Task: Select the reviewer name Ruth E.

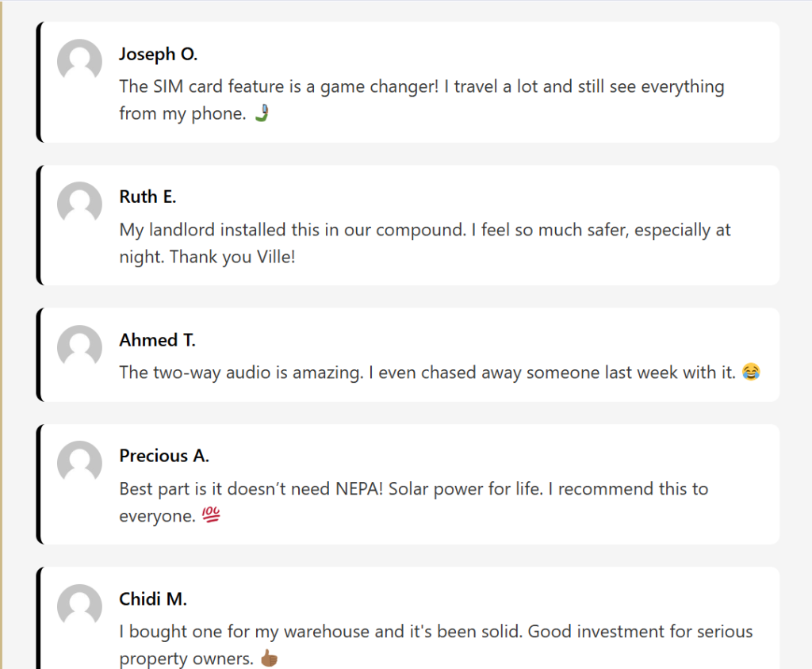Action: click(147, 197)
